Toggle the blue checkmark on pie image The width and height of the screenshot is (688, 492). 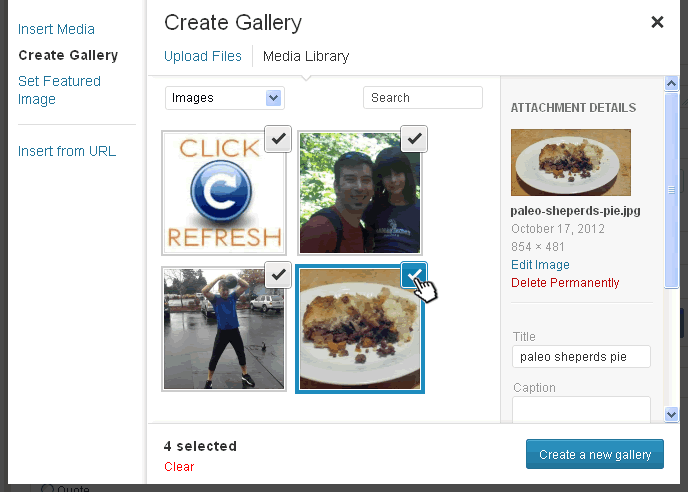(x=414, y=275)
